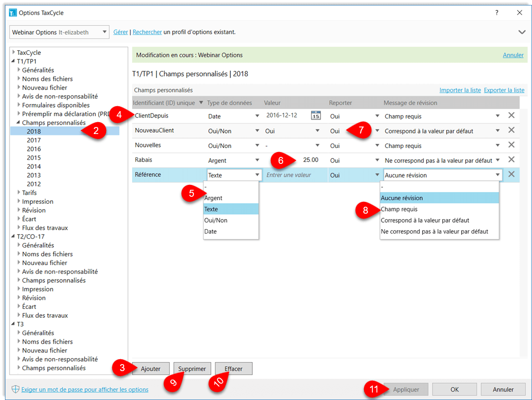
Task: Choose Aucune révision option in list
Action: click(x=439, y=198)
